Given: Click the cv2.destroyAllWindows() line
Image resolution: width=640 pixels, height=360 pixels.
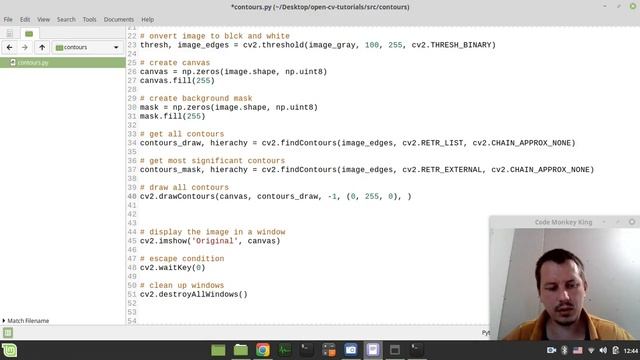Looking at the screenshot, I should (x=194, y=294).
